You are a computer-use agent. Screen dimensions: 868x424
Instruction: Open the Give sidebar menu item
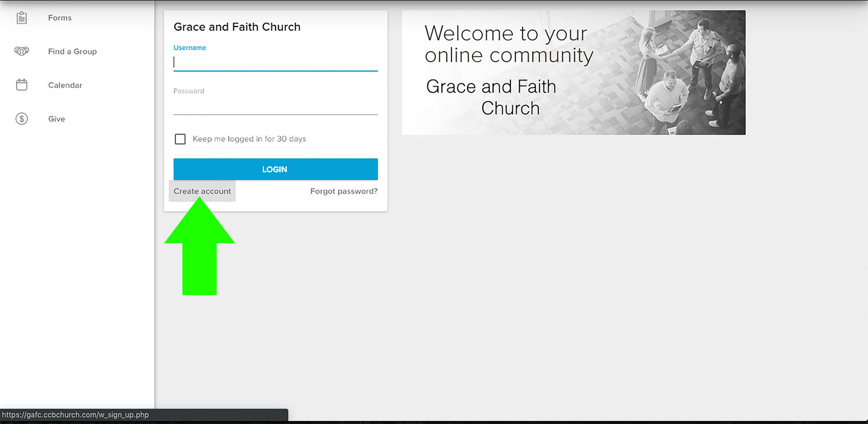coord(56,119)
